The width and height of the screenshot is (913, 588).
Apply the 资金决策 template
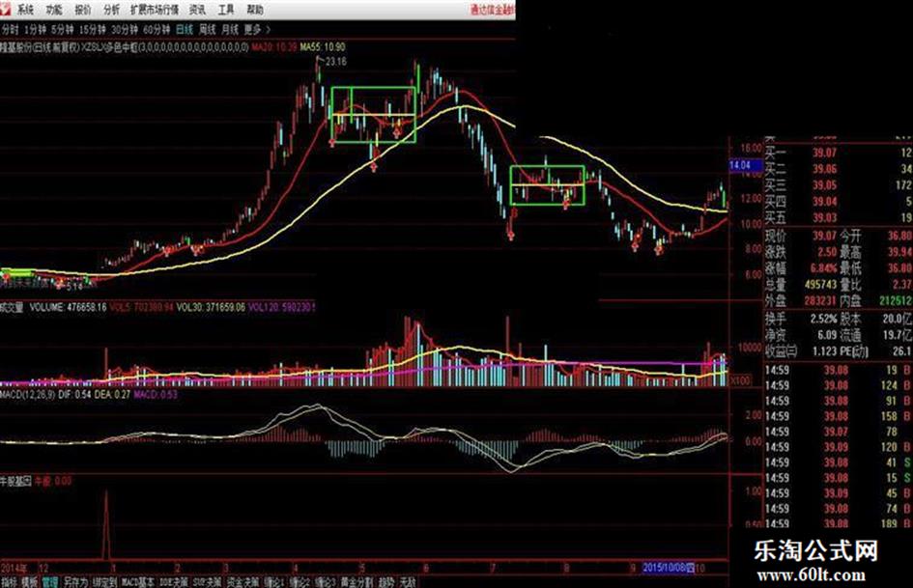tap(243, 582)
